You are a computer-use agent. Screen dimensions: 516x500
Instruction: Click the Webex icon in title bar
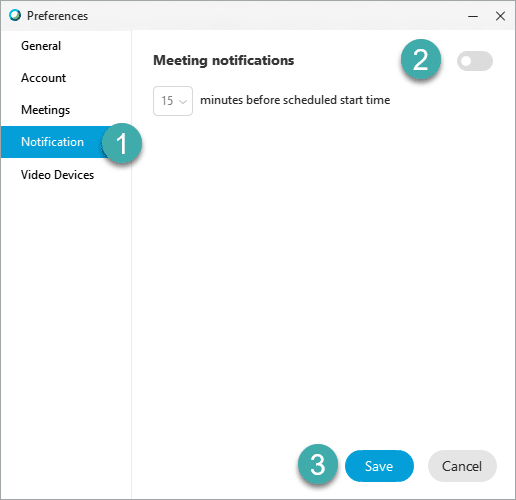(x=15, y=15)
